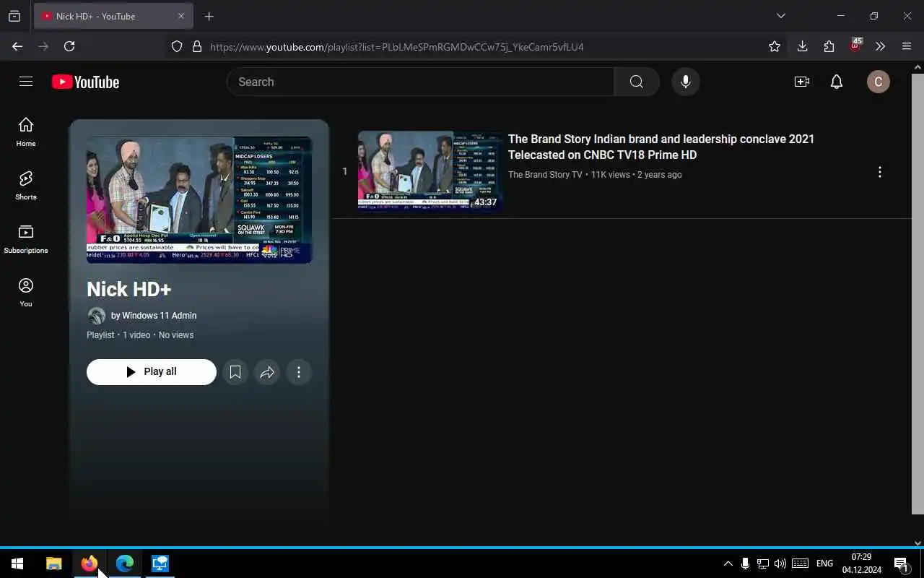Switch ENG input language indicator
This screenshot has width=924, height=578.
coord(824,564)
